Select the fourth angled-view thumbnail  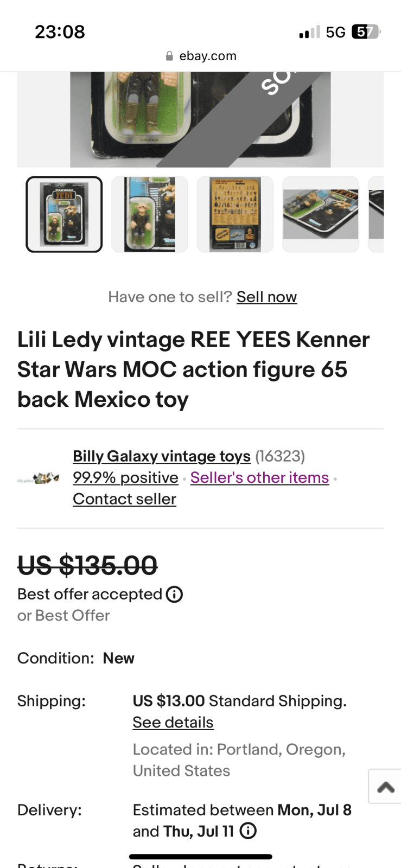click(x=321, y=214)
